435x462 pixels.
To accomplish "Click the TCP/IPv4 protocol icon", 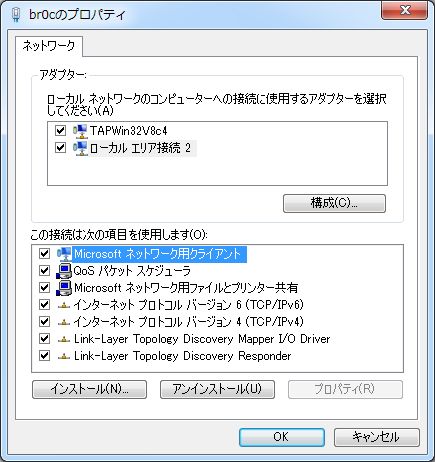I will click(64, 322).
